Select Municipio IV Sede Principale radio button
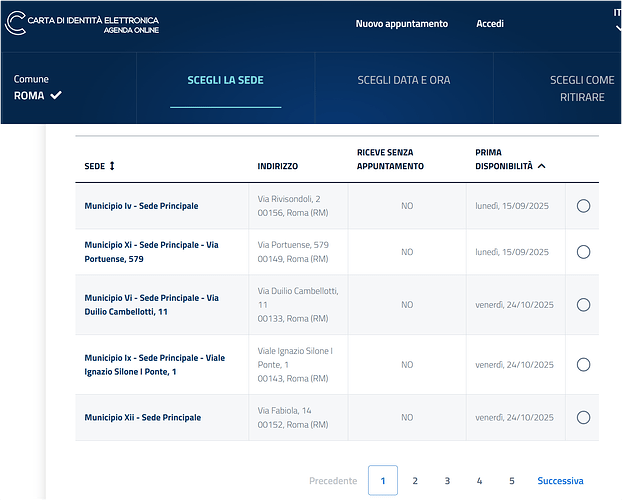 [x=583, y=206]
